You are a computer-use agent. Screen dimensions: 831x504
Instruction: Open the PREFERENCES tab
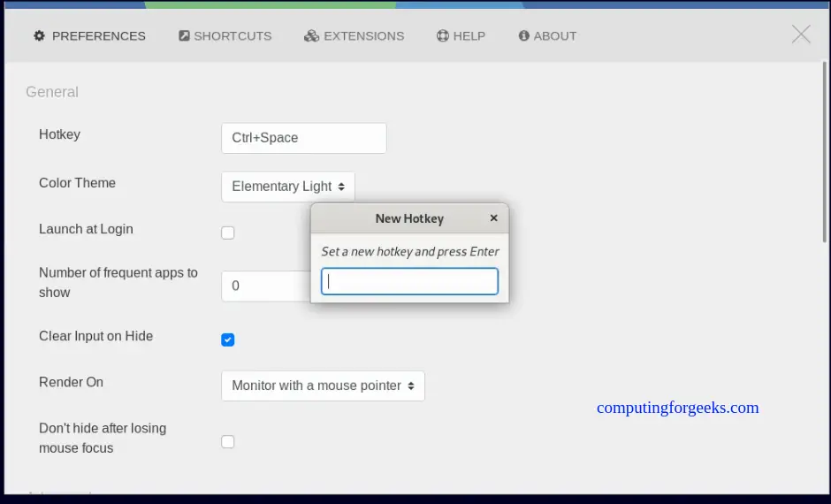pos(89,35)
